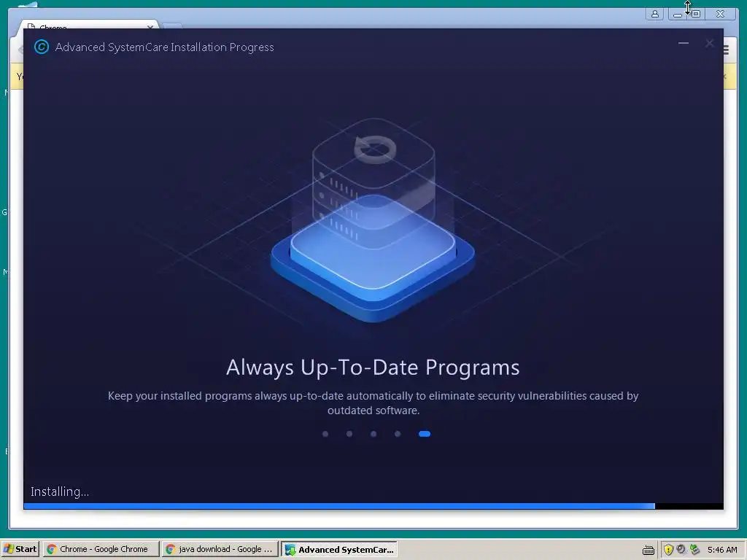The height and width of the screenshot is (560, 747).
Task: Click the 5:46 AM taskbar clock
Action: pyautogui.click(x=722, y=550)
